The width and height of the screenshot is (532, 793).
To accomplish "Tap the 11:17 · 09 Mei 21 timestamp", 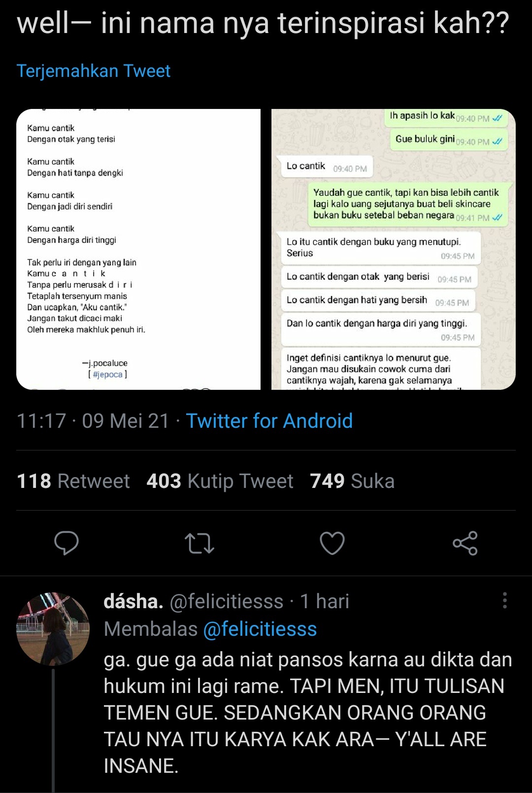I will click(x=93, y=421).
